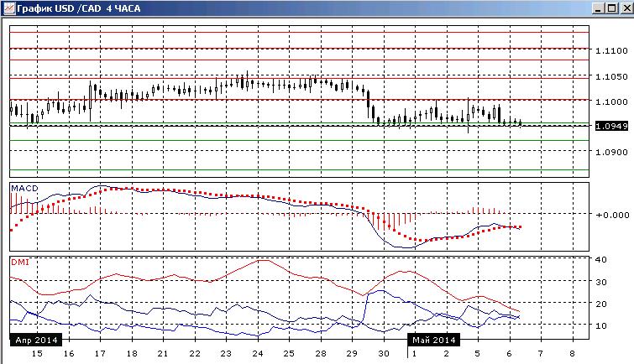The image size is (634, 364).
Task: Click the 30 level on the DMI scale
Action: point(601,282)
